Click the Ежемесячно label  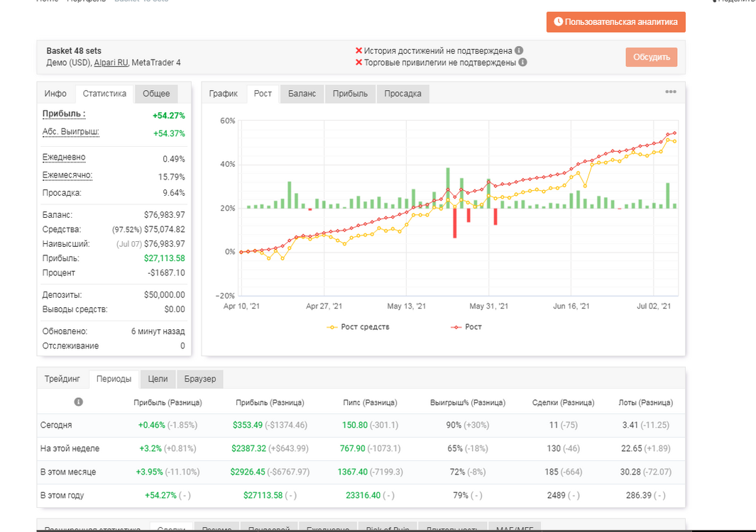(x=67, y=175)
